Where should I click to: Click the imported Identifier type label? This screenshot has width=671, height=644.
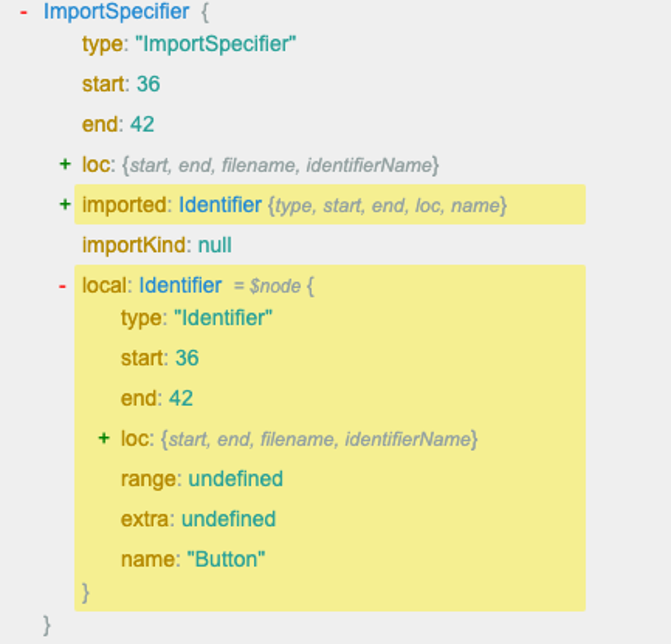pos(220,205)
